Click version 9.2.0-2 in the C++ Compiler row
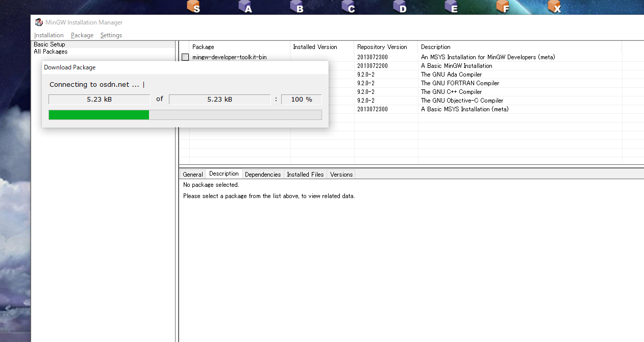The width and height of the screenshot is (644, 342). 366,92
